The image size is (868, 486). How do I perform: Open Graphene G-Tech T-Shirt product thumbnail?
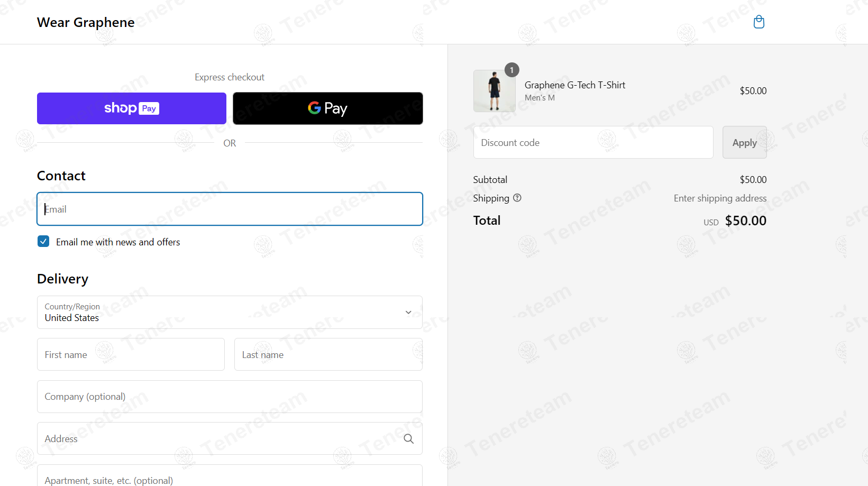(x=495, y=91)
